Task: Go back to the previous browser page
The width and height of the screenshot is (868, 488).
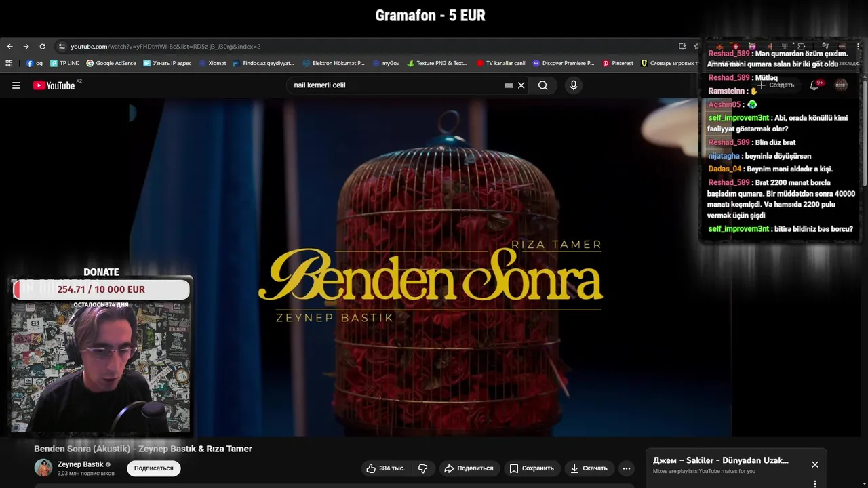Action: click(x=9, y=47)
